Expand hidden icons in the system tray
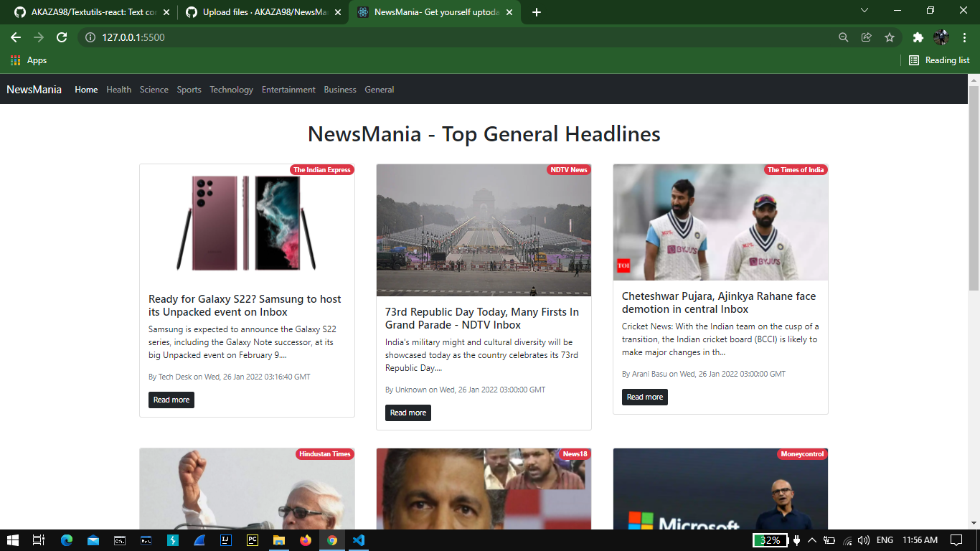Viewport: 980px width, 551px height. pos(811,540)
